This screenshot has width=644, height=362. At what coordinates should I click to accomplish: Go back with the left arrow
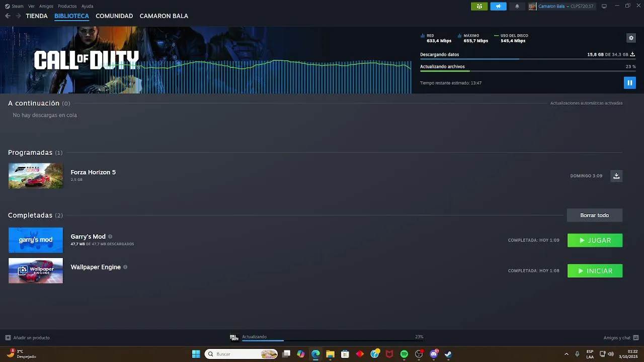click(8, 16)
